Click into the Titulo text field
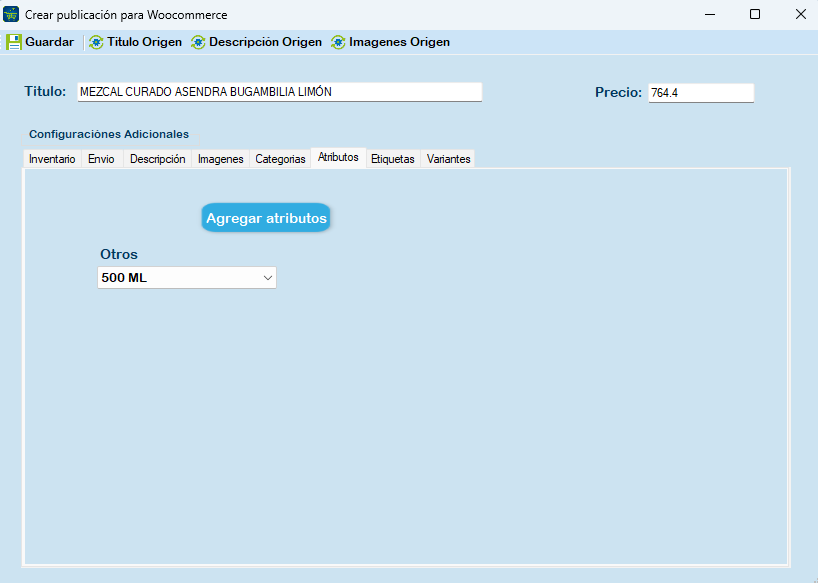Viewport: 818px width, 583px height. [x=279, y=92]
